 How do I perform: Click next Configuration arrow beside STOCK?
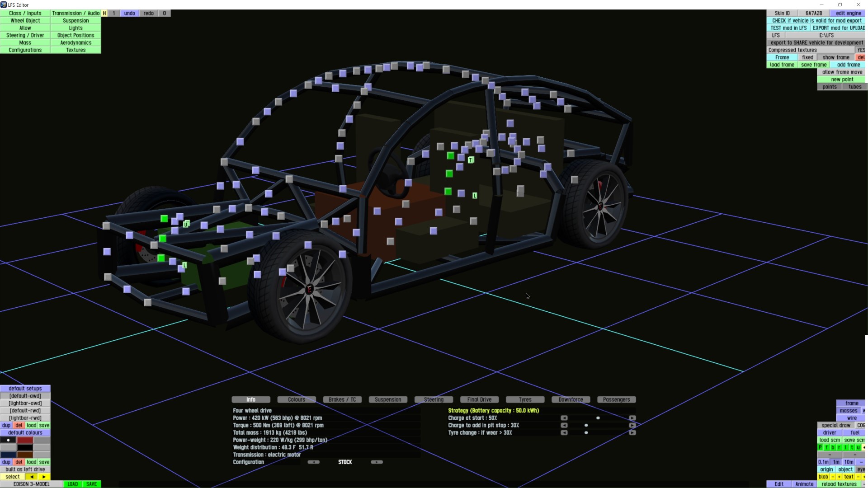[x=377, y=462]
